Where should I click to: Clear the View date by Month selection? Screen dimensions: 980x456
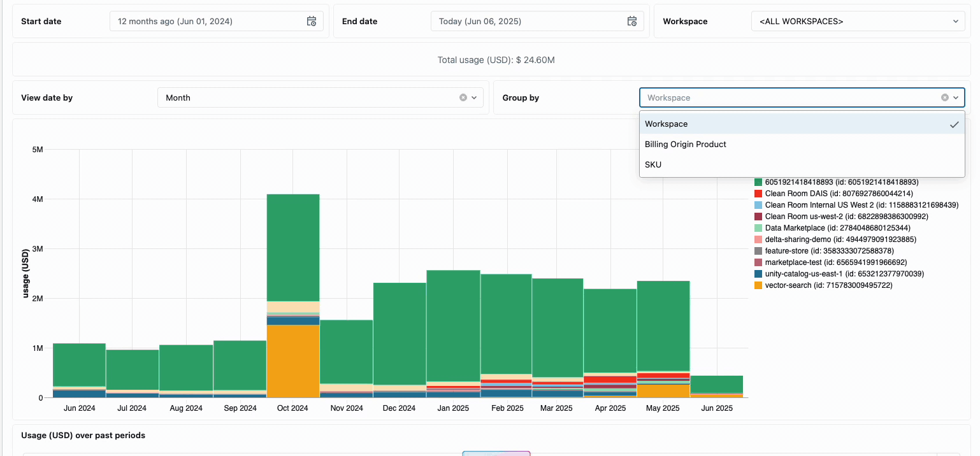point(463,97)
